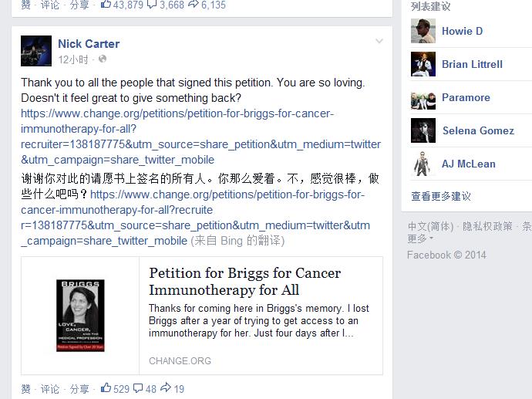Viewport: 532px width, 399px height.
Task: Open the Nick Carter name link
Action: [x=89, y=44]
